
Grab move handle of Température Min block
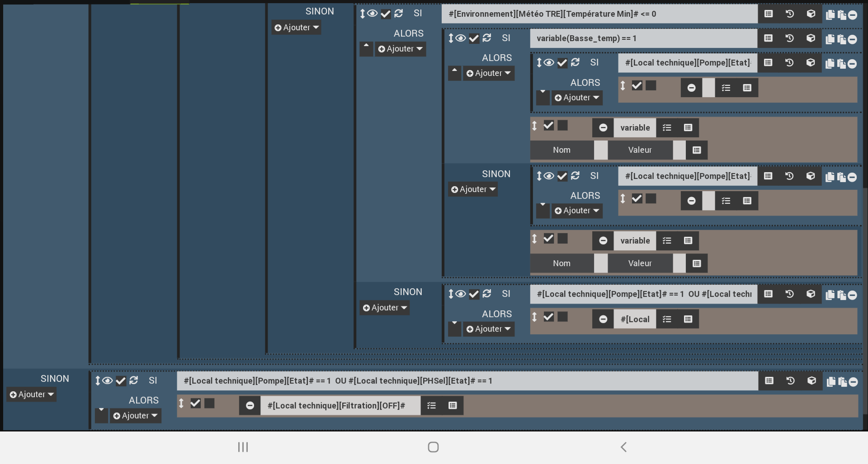pyautogui.click(x=362, y=14)
